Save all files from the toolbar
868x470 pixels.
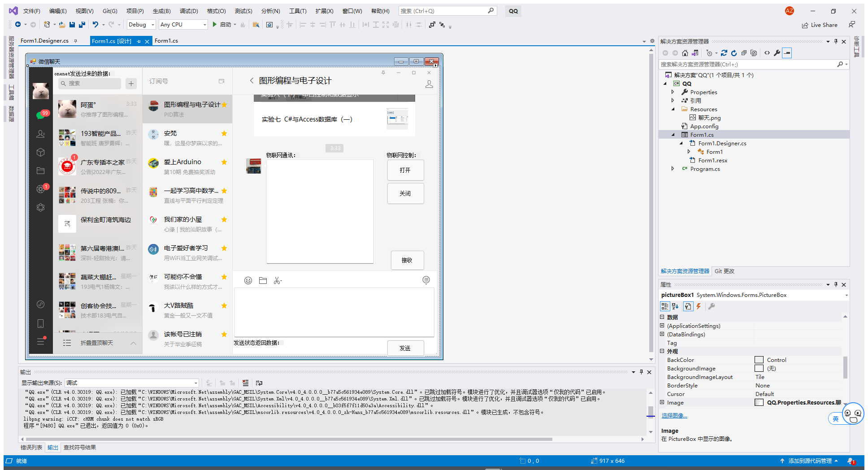pyautogui.click(x=82, y=25)
